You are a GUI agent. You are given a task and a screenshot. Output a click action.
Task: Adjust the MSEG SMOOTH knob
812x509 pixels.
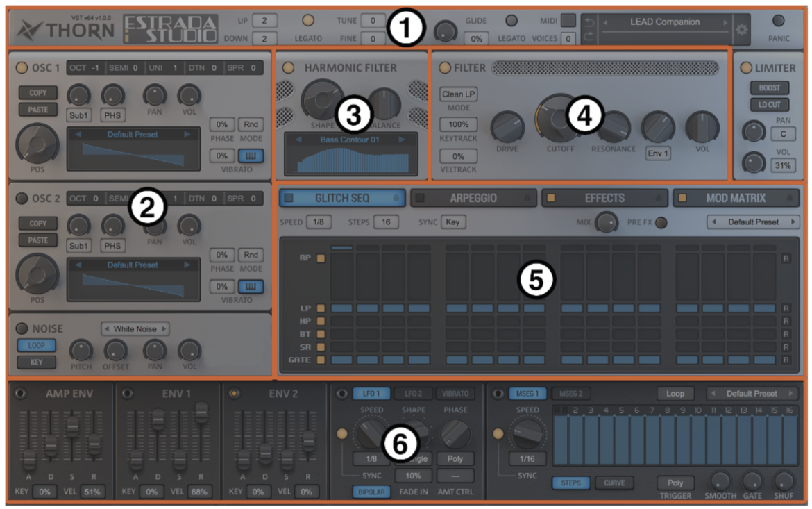(x=720, y=481)
